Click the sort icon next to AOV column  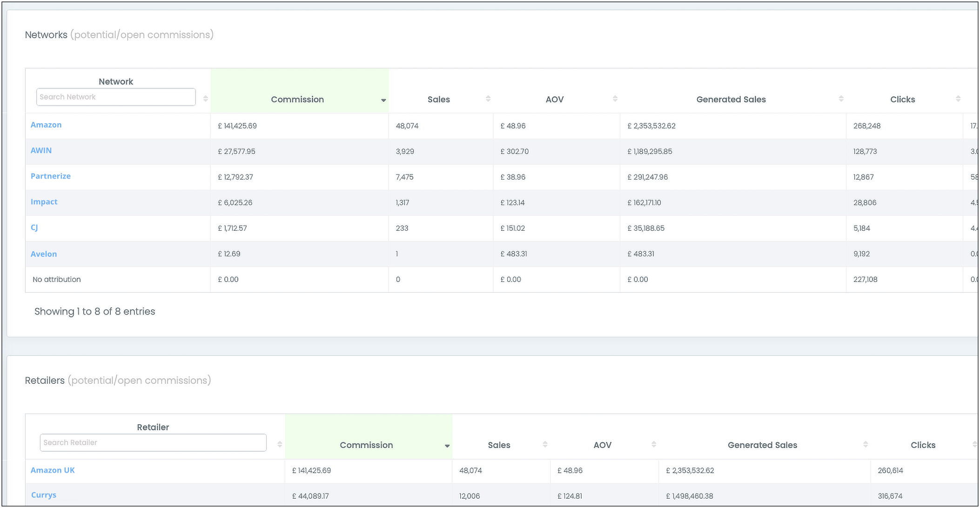click(615, 98)
